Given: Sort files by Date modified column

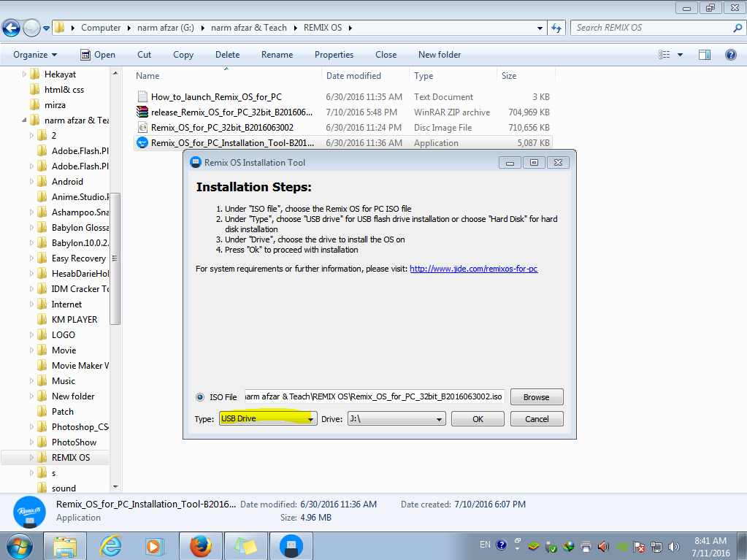Looking at the screenshot, I should tap(365, 76).
